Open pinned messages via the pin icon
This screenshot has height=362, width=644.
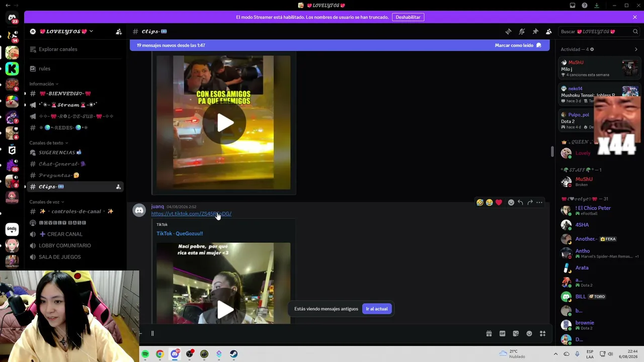[x=535, y=31]
